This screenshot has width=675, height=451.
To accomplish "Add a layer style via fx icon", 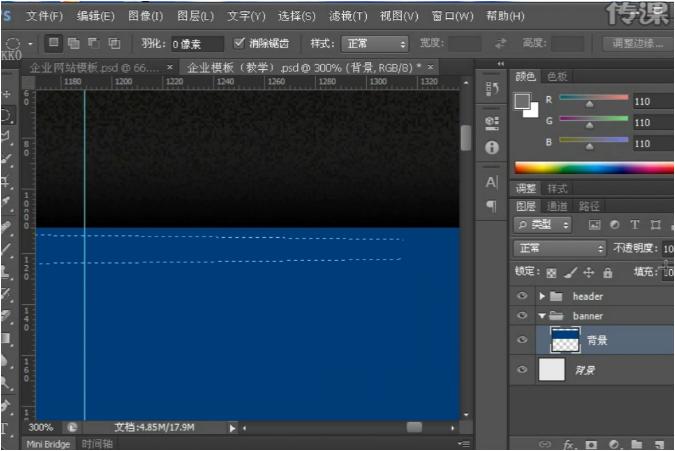I will 568,444.
